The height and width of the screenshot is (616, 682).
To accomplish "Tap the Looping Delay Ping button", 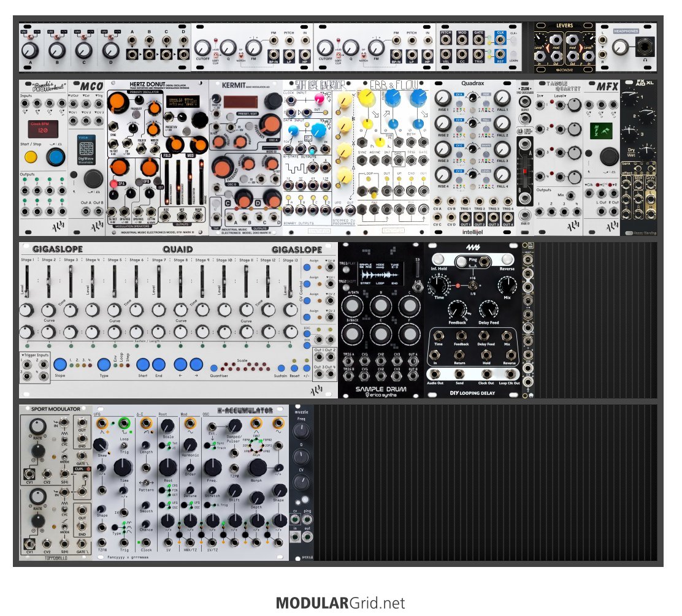I will pyautogui.click(x=461, y=261).
